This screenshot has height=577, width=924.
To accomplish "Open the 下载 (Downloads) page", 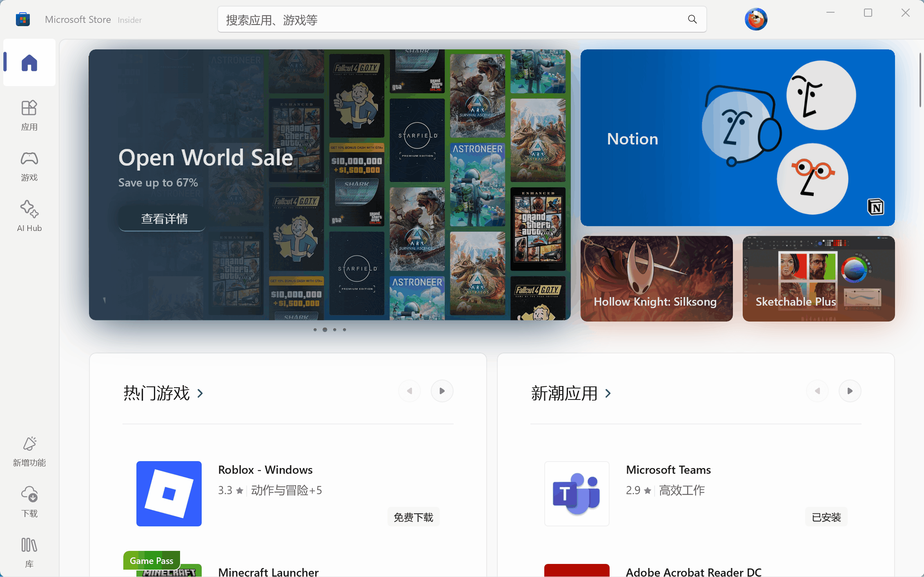I will click(x=29, y=502).
